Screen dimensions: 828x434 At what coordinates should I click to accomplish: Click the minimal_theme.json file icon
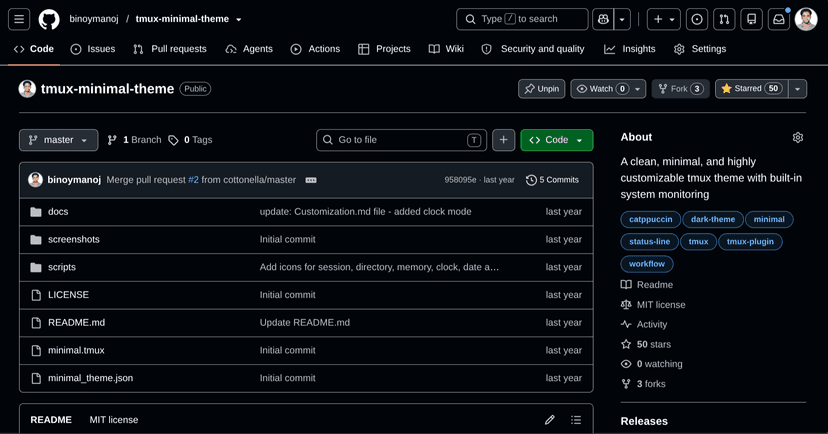[x=36, y=378]
